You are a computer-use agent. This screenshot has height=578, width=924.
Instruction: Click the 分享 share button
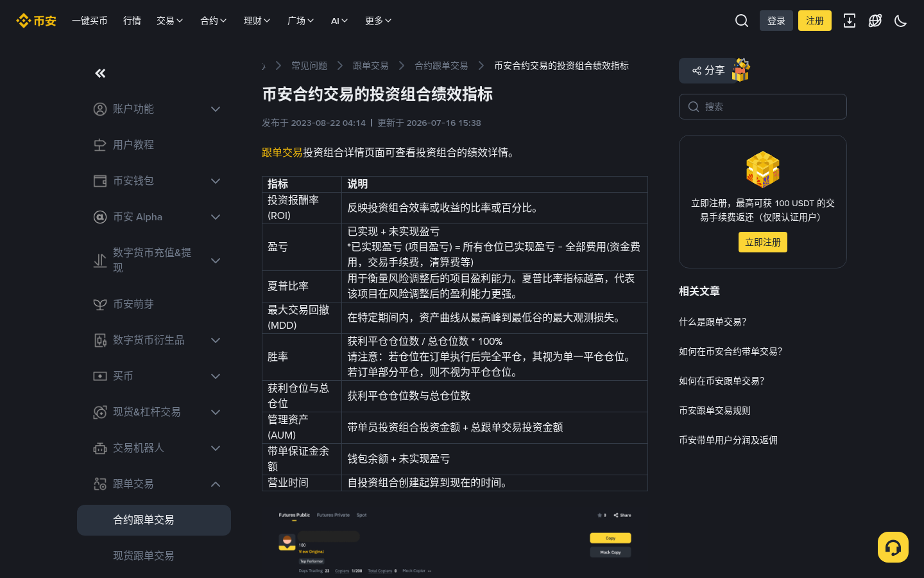click(708, 71)
